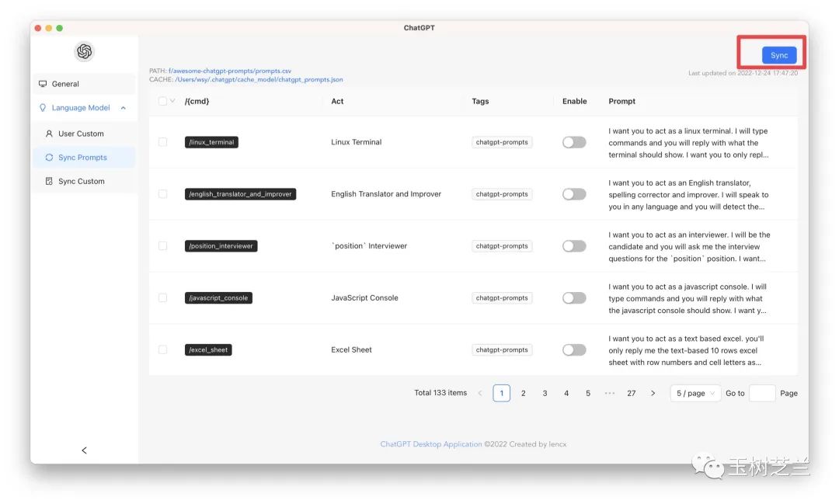839x504 pixels.
Task: Click the Excel Sheet prompt description text
Action: pos(687,350)
